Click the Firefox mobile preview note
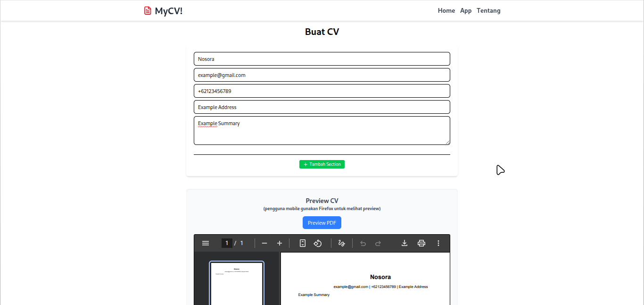644x305 pixels. [x=322, y=209]
